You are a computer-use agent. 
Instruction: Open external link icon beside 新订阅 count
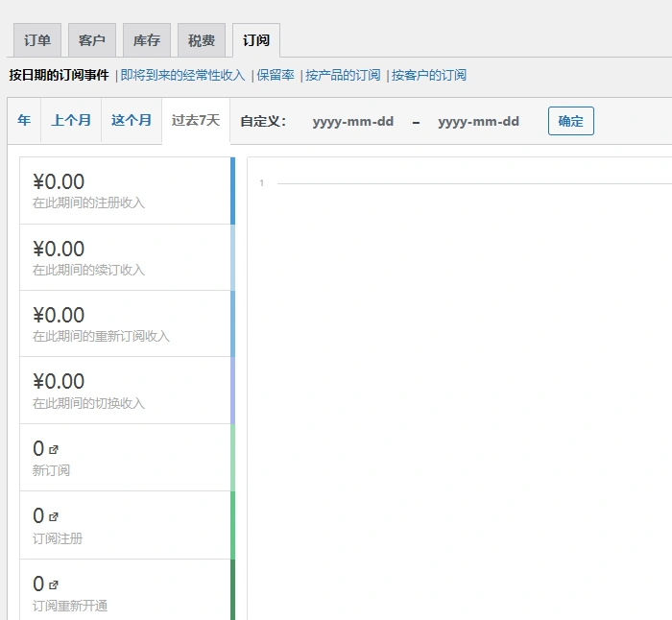54,449
